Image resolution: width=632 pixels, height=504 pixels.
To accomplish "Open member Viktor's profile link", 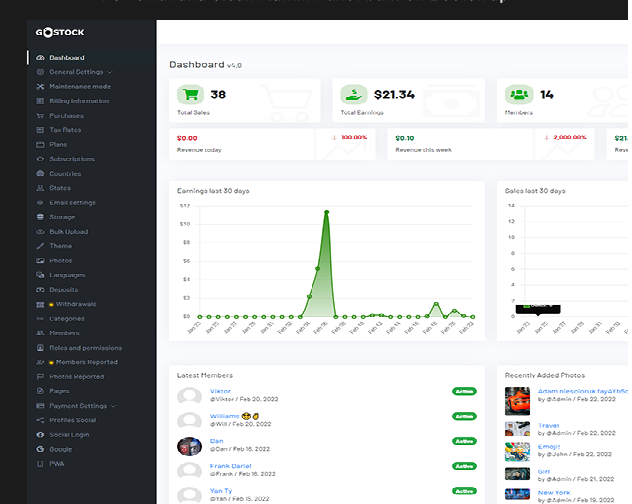I will pos(220,391).
